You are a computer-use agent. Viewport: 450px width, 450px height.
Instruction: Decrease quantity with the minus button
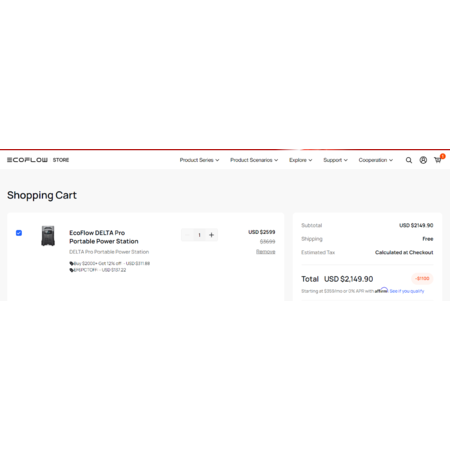[x=187, y=235]
